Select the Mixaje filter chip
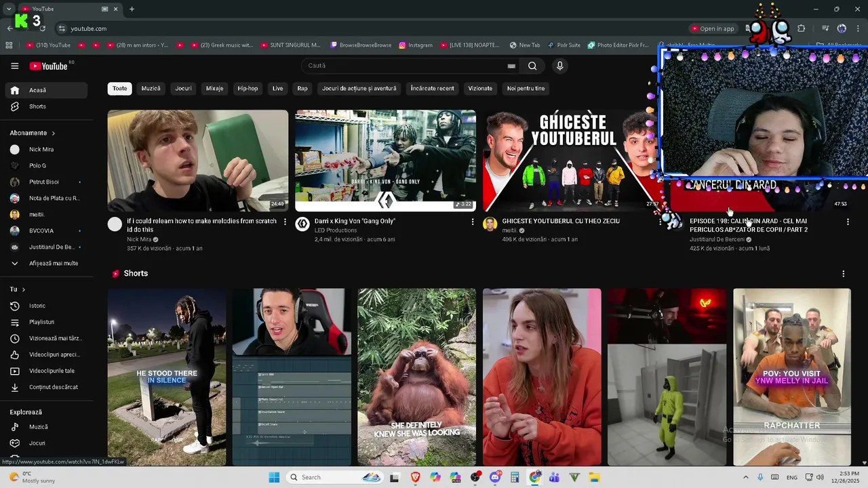Image resolution: width=868 pixels, height=488 pixels. pos(214,89)
